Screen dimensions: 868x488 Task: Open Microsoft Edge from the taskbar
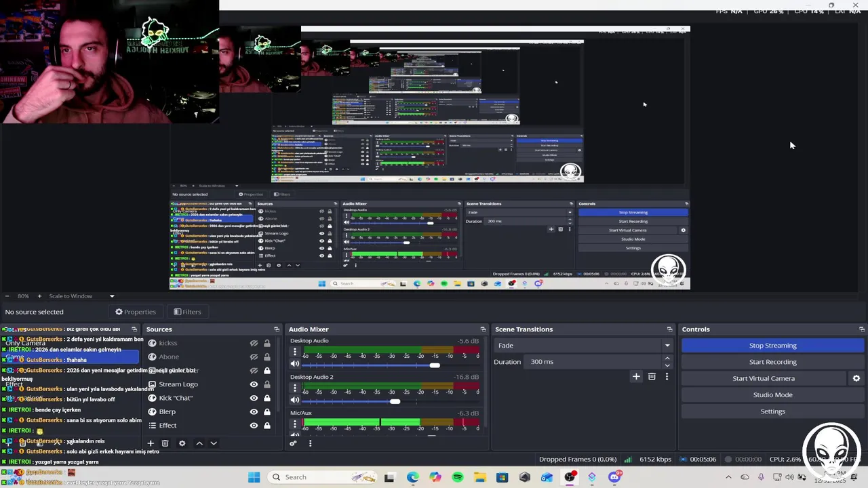pyautogui.click(x=412, y=477)
